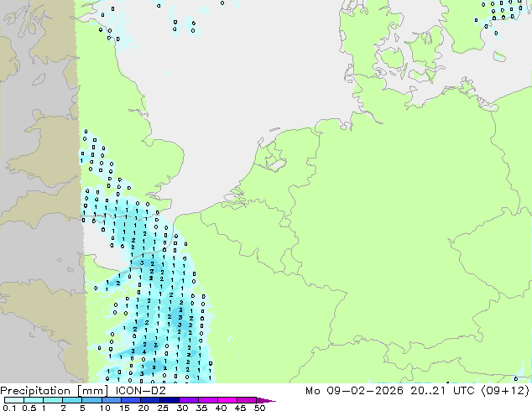Click the '20' legend scale value
Image resolution: width=532 pixels, height=411 pixels.
coord(143,408)
